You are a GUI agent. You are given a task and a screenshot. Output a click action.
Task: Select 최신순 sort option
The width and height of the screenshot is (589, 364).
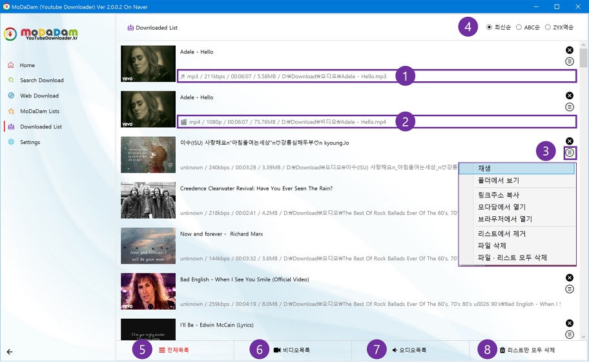click(x=499, y=27)
